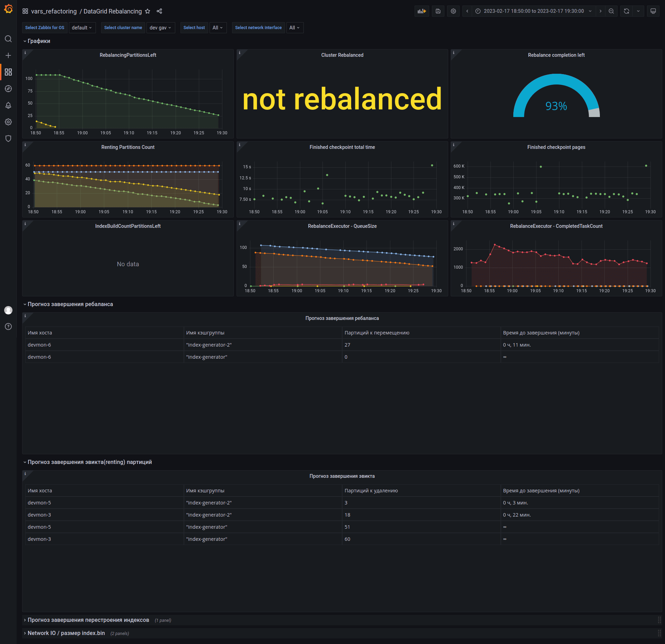665x644 pixels.
Task: Open the search panel in the sidebar
Action: [x=8, y=39]
